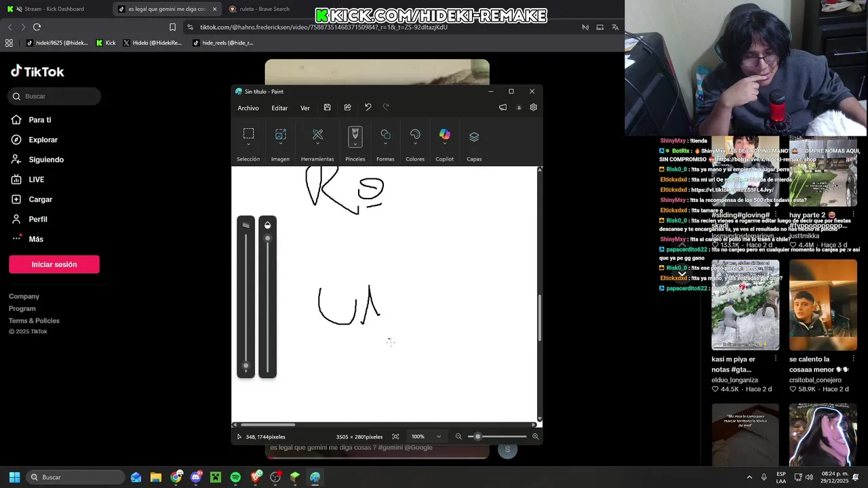Screen dimensions: 868x488
Task: Open the Editar menu in Paint
Action: pyautogui.click(x=279, y=108)
